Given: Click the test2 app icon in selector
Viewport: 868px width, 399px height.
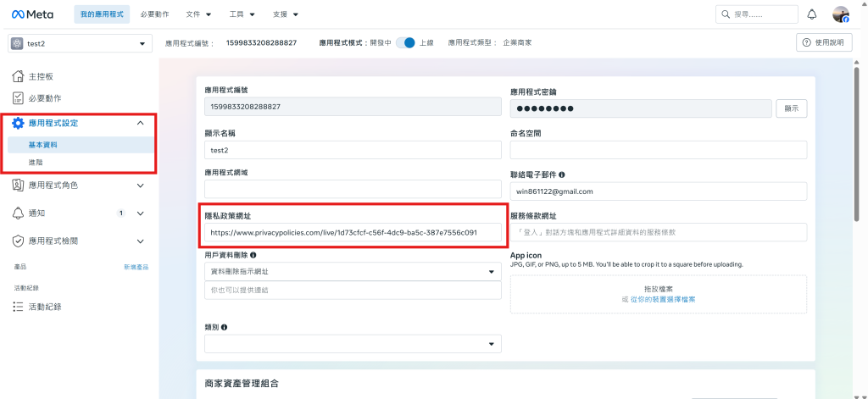Looking at the screenshot, I should pos(17,44).
